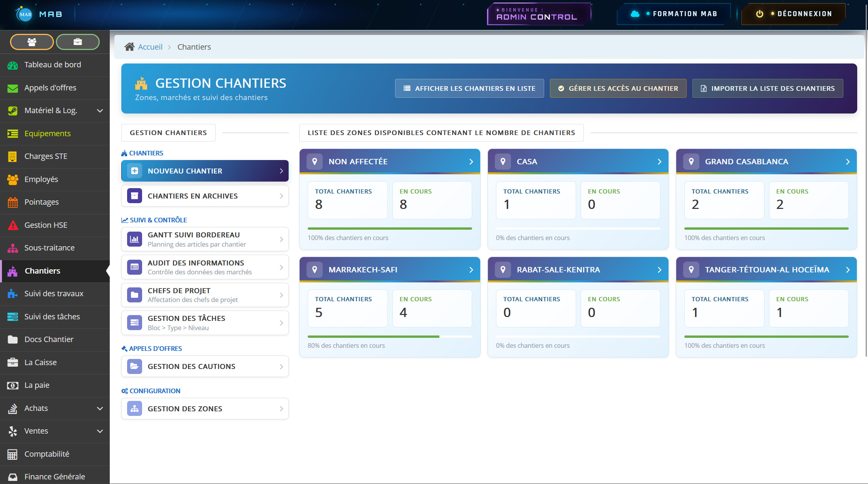The height and width of the screenshot is (484, 868).
Task: Click the NON AFFECTÉE 100% progress bar
Action: tap(390, 229)
